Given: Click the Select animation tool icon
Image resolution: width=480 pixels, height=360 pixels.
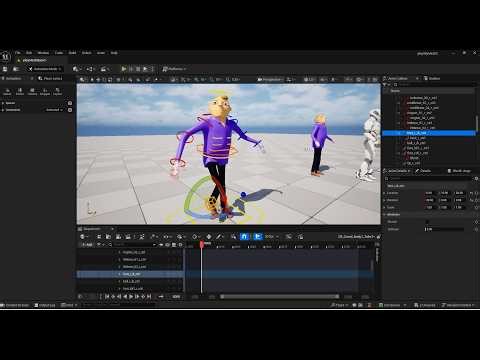Looking at the screenshot, I should click(x=7, y=92).
